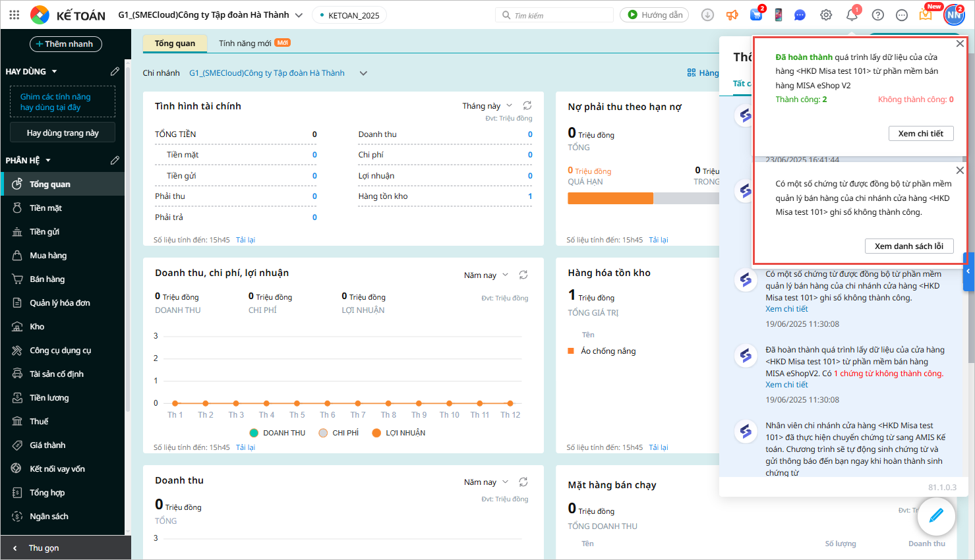Refresh the Tình hình tài chính widget
Viewport: 975px width, 560px height.
tap(527, 105)
